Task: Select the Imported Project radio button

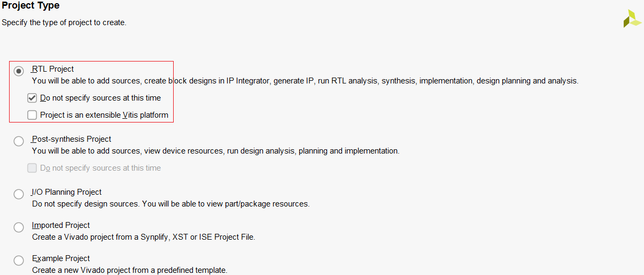Action: coord(19,227)
